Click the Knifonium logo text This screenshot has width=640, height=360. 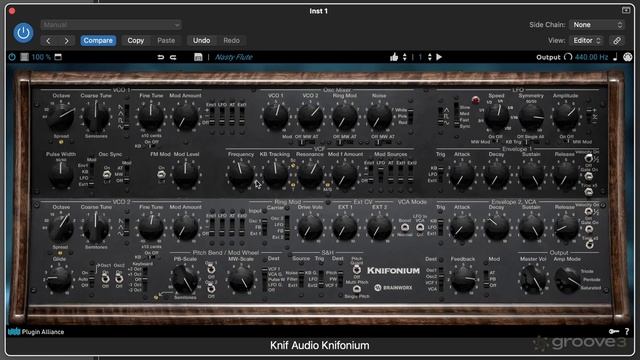tap(393, 271)
